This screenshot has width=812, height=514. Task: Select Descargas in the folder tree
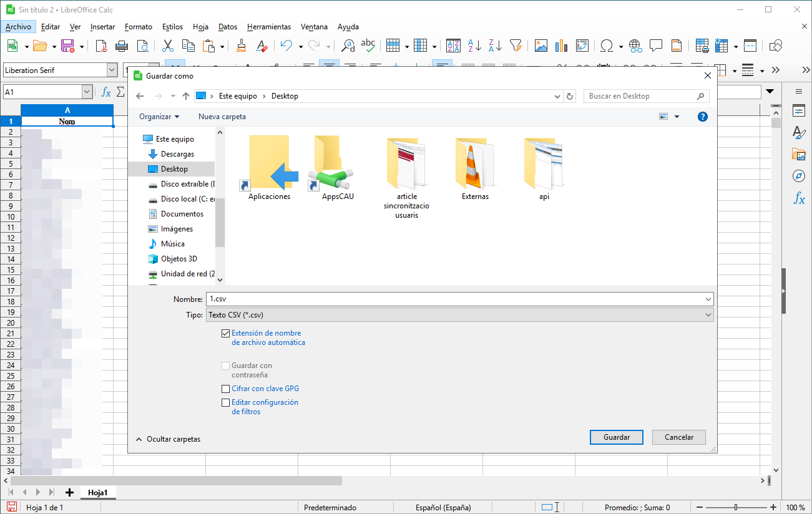(x=177, y=154)
